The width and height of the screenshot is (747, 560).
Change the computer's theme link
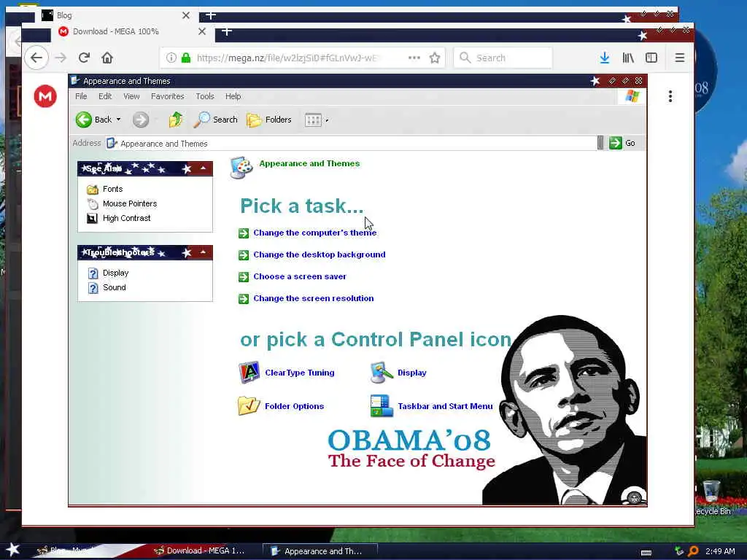click(x=315, y=233)
